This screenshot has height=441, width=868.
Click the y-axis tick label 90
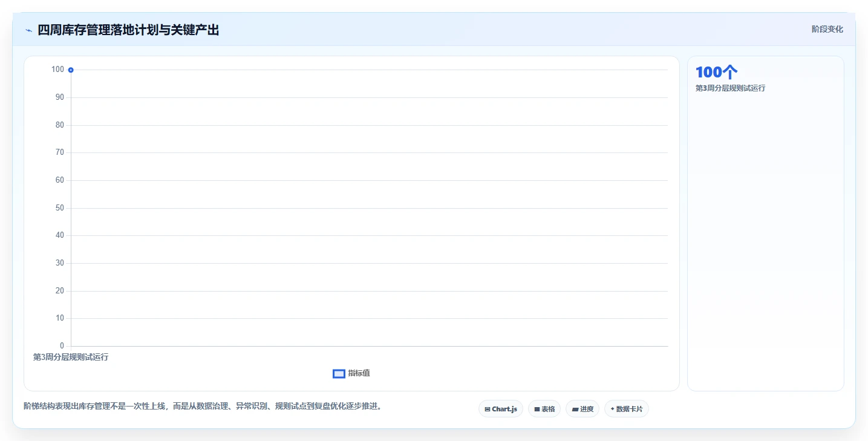click(x=59, y=97)
